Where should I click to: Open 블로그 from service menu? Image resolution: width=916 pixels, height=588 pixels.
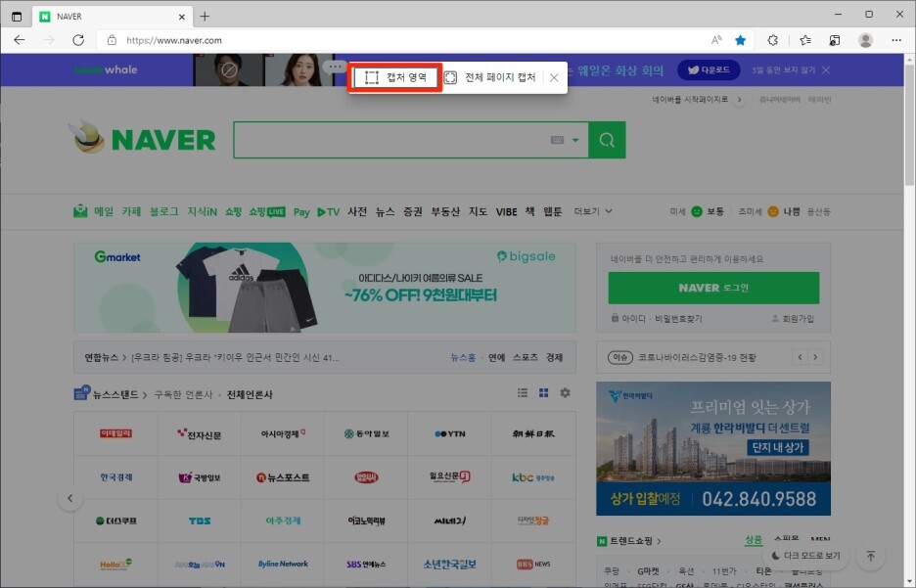coord(164,211)
